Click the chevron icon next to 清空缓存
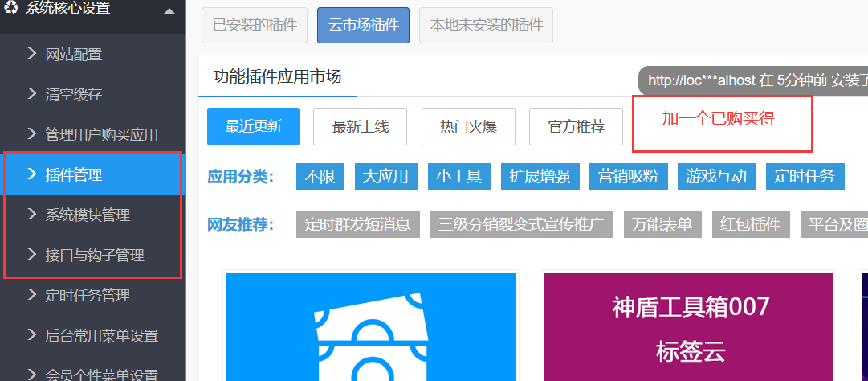Viewport: 868px width, 381px height. pyautogui.click(x=32, y=94)
